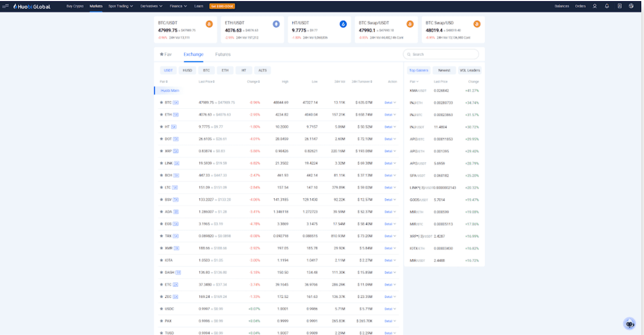Toggle favorite star for IOTA
The height and width of the screenshot is (335, 644).
point(161,260)
